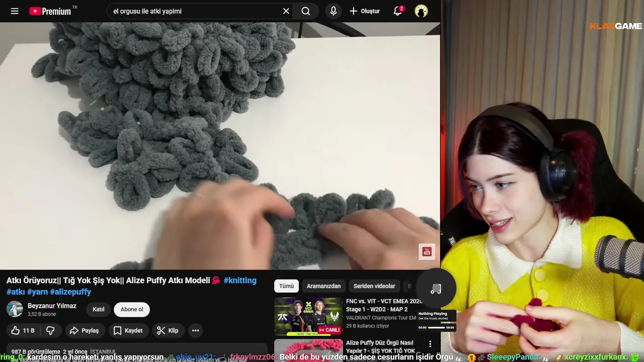The height and width of the screenshot is (362, 644).
Task: Open the YouTube hamburger guide menu
Action: tap(15, 11)
